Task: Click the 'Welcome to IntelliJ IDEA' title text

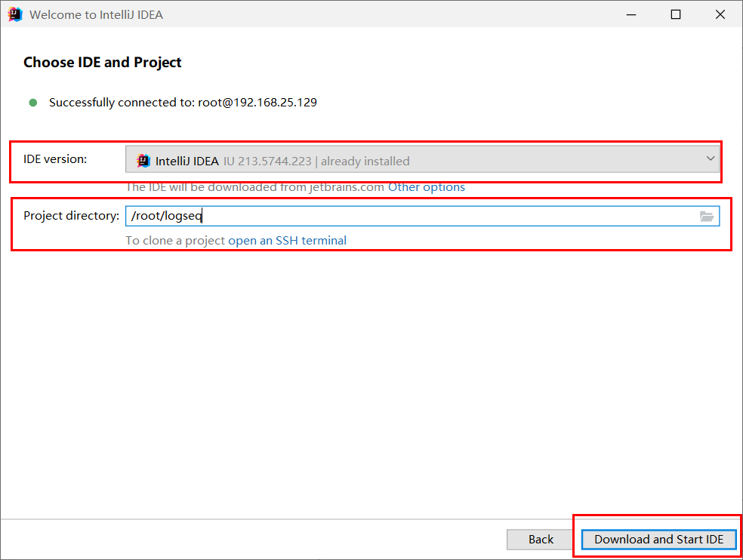Action: pos(96,14)
